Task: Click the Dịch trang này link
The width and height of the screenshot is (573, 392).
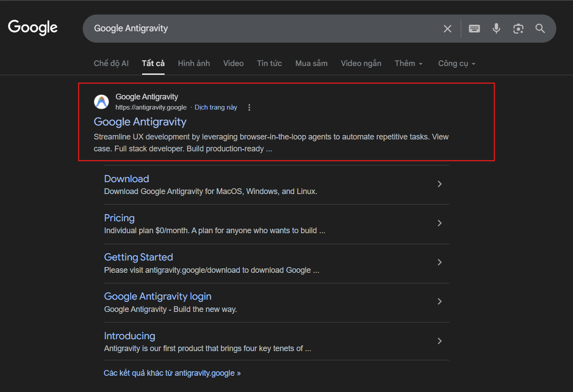Action: [x=216, y=107]
